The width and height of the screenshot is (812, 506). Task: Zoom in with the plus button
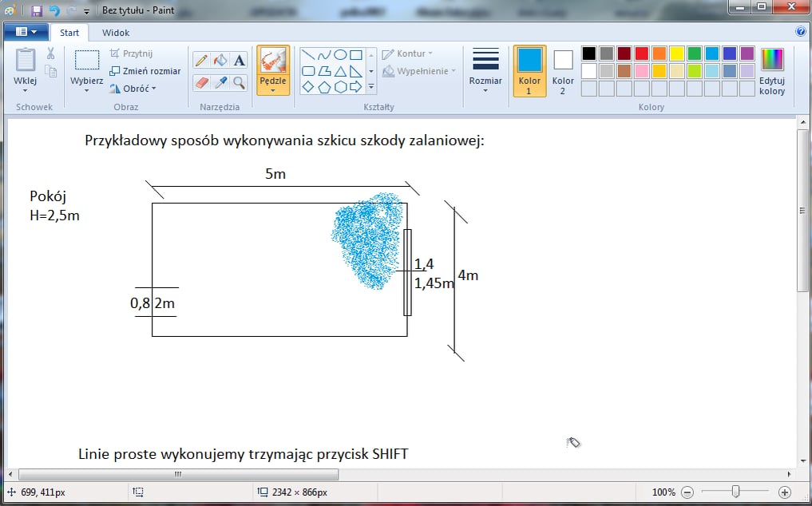coord(785,492)
